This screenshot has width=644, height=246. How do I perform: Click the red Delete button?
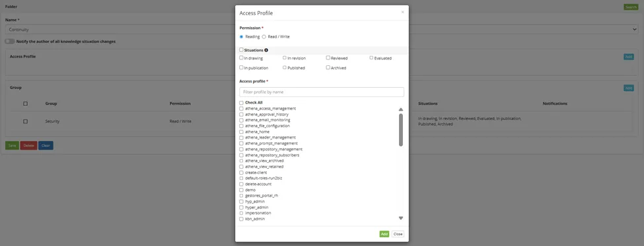tap(29, 146)
